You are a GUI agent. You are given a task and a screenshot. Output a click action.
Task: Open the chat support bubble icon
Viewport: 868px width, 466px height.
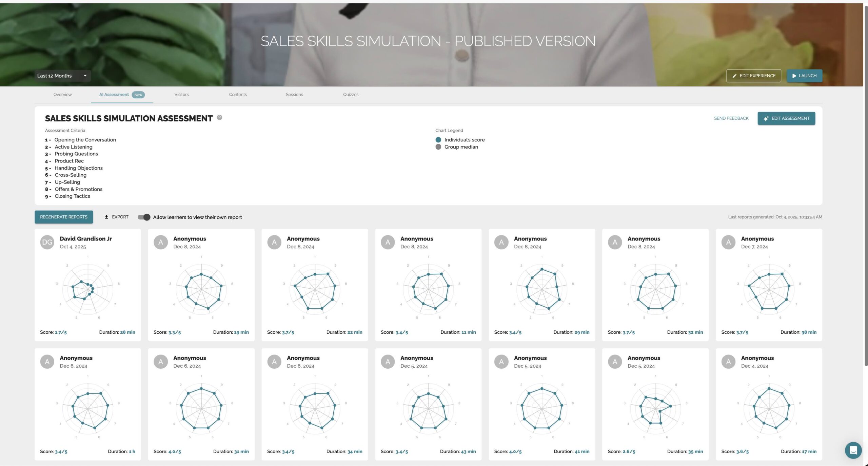[x=853, y=450]
